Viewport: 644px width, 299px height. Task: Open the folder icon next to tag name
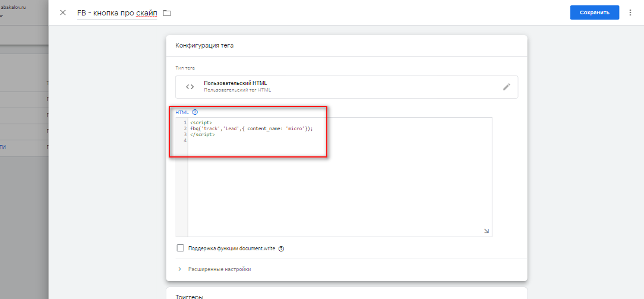coord(167,13)
